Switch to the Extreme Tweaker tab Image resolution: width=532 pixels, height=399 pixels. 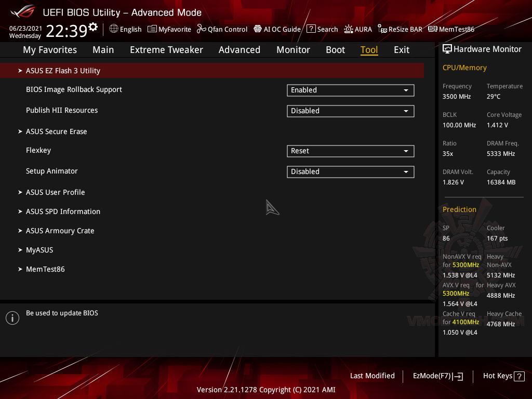(x=166, y=49)
